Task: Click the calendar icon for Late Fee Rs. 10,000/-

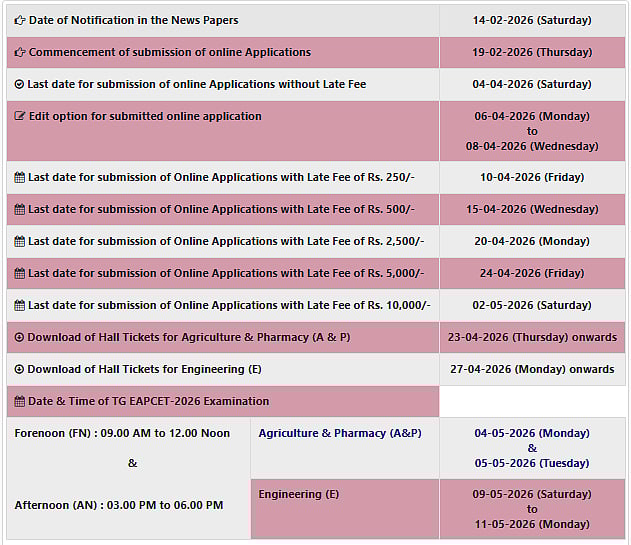Action: 19,306
